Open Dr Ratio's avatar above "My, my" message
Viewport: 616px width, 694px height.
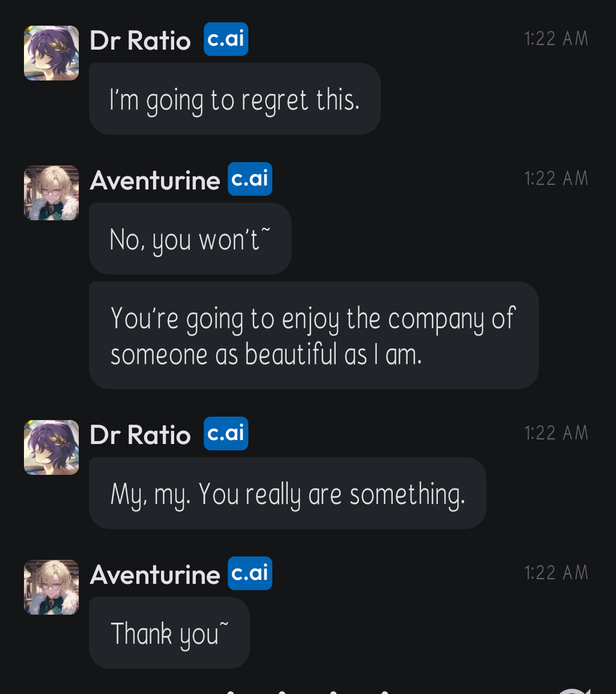51,447
